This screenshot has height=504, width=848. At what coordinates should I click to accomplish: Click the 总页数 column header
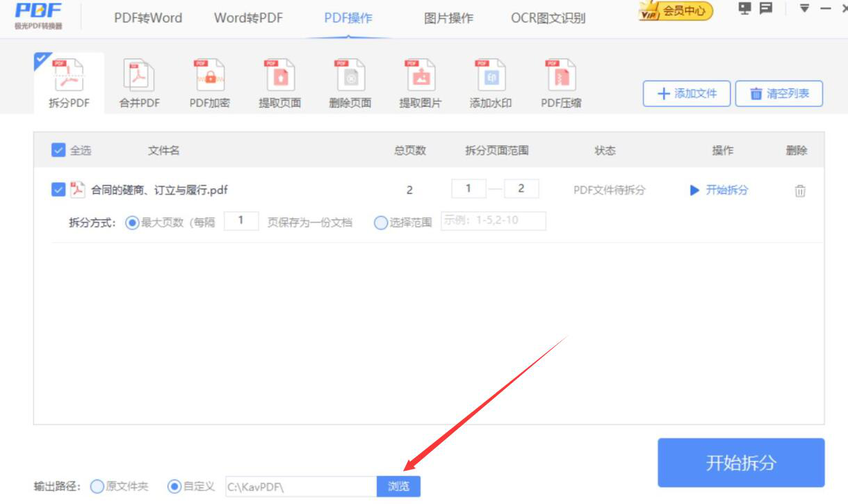[410, 150]
